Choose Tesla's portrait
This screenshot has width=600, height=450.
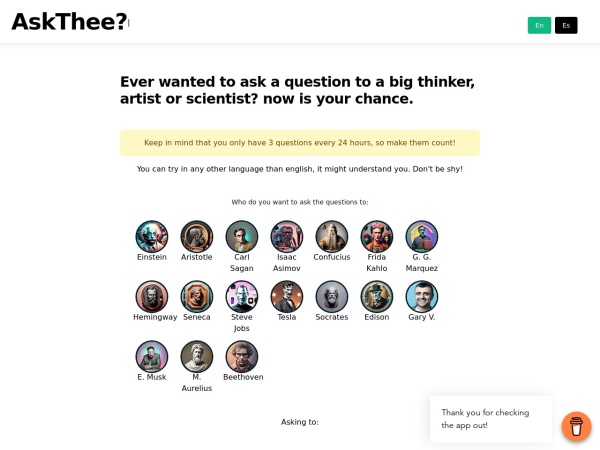(287, 297)
